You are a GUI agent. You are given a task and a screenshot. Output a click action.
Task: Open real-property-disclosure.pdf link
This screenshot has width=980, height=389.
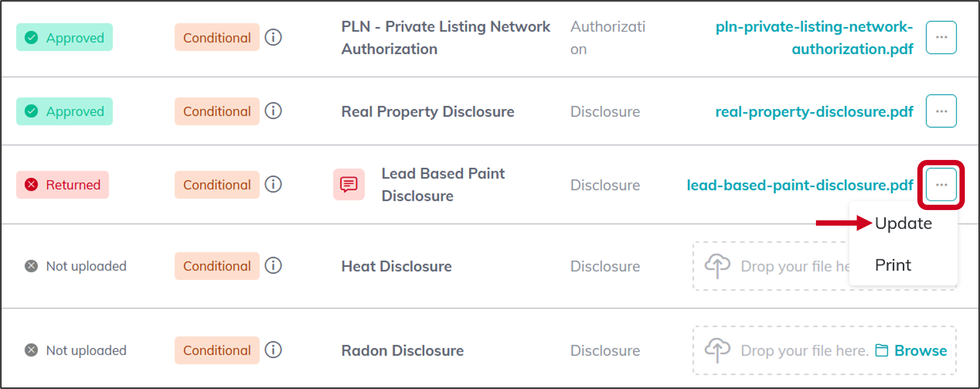(x=814, y=112)
